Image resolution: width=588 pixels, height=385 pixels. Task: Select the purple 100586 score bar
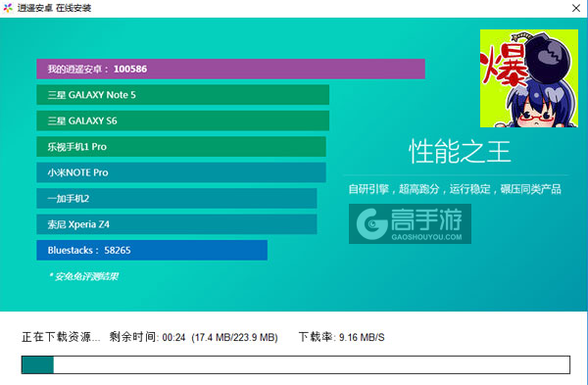click(230, 69)
